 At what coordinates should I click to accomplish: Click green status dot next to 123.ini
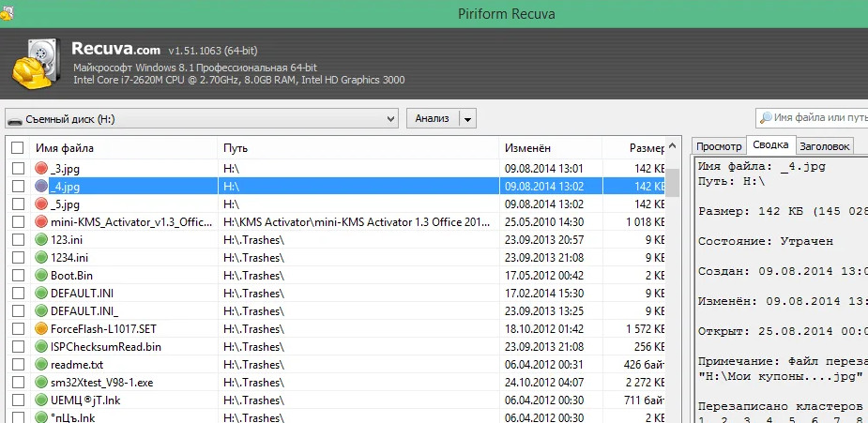(41, 240)
